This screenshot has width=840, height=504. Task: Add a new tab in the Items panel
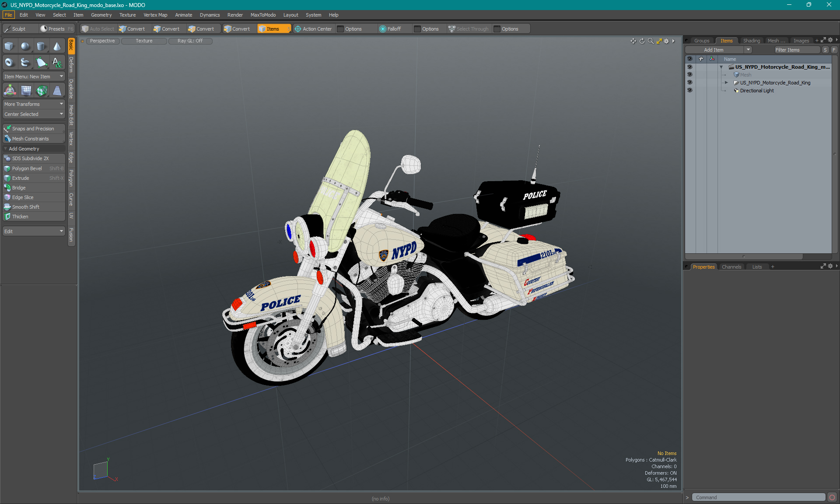coord(817,41)
